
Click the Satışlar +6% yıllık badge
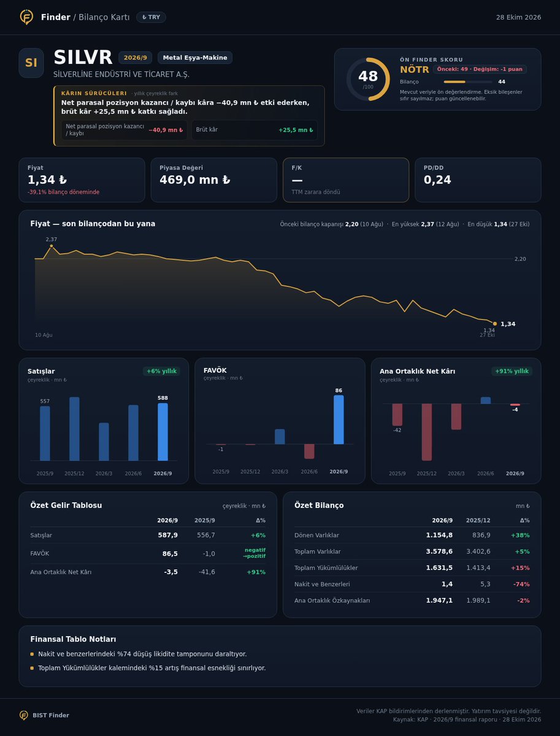click(x=161, y=371)
